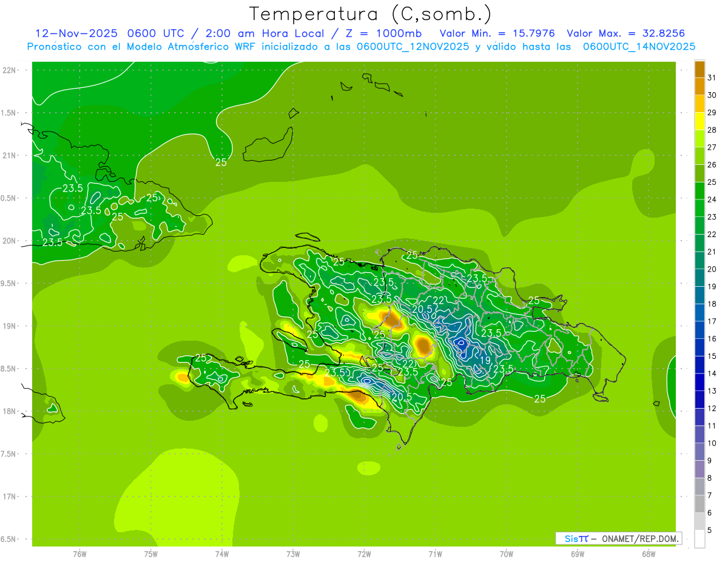Click the colorbar swatch between 26 and 27
Image resolution: width=728 pixels, height=562 pixels.
click(699, 156)
